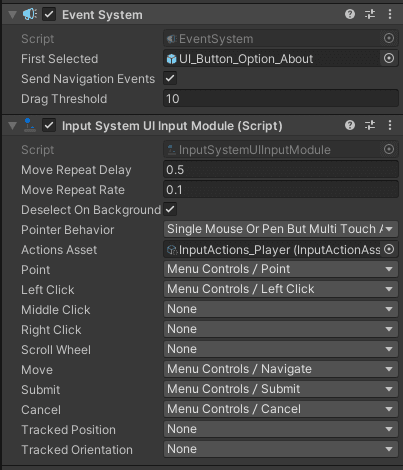
Task: Open the Middle Click action dropdown
Action: coord(281,309)
